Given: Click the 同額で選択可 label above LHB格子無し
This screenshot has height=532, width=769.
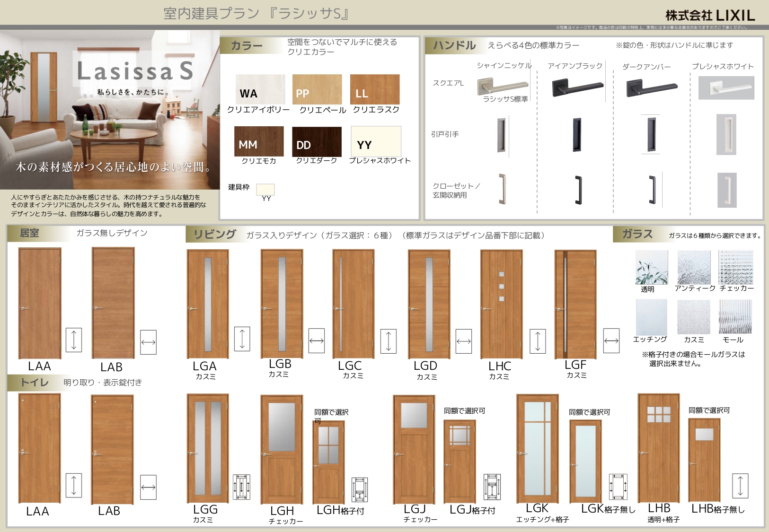Looking at the screenshot, I should pos(709,410).
